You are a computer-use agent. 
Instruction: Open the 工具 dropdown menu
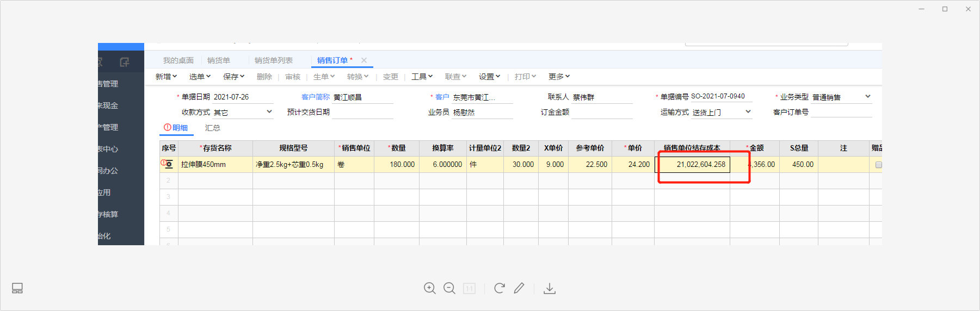pos(422,77)
